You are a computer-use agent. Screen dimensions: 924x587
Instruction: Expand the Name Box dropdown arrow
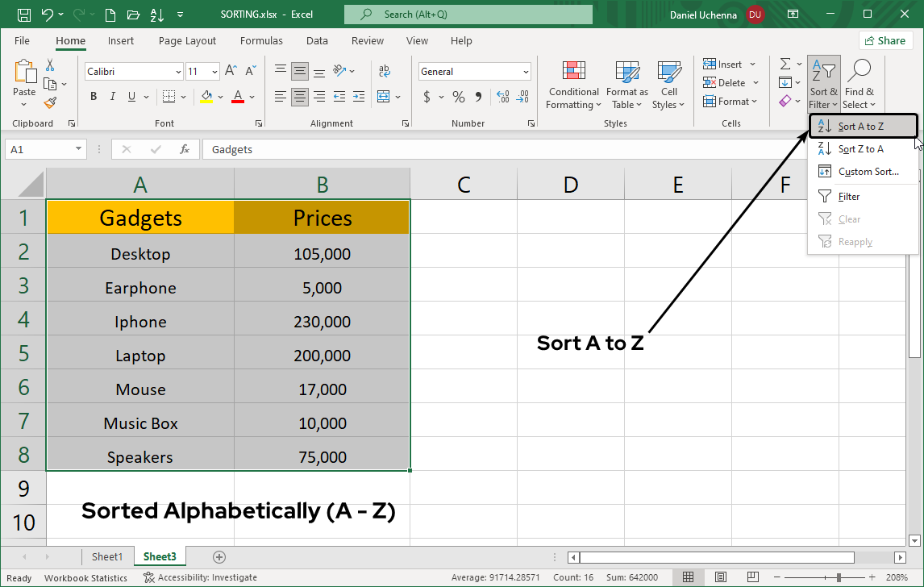(78, 149)
